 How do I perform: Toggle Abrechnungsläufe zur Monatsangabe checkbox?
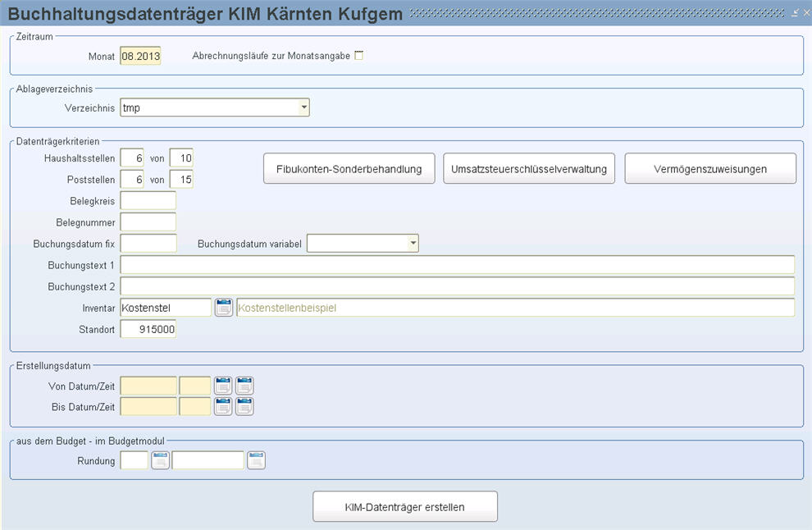point(359,56)
